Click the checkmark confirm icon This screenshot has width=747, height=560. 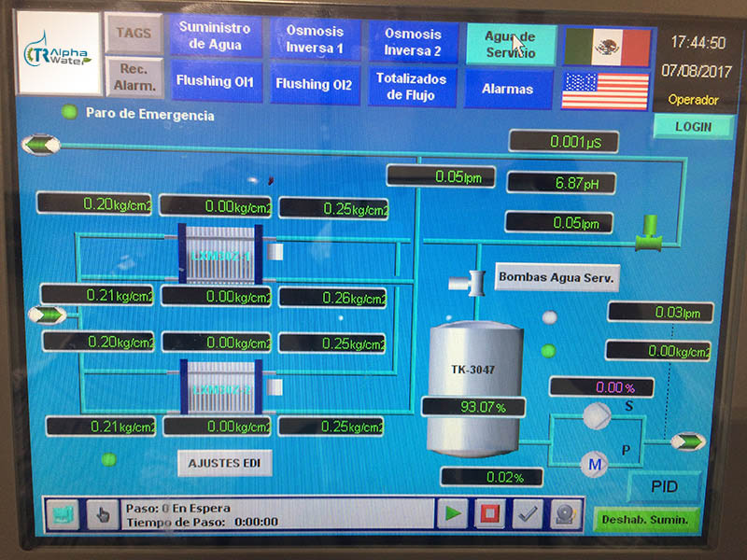pyautogui.click(x=528, y=514)
